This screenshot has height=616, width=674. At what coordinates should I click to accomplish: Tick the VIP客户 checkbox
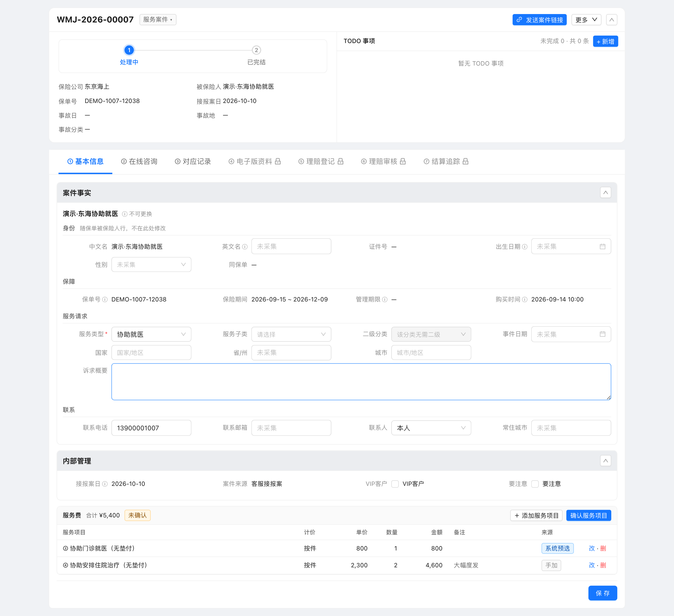click(395, 484)
